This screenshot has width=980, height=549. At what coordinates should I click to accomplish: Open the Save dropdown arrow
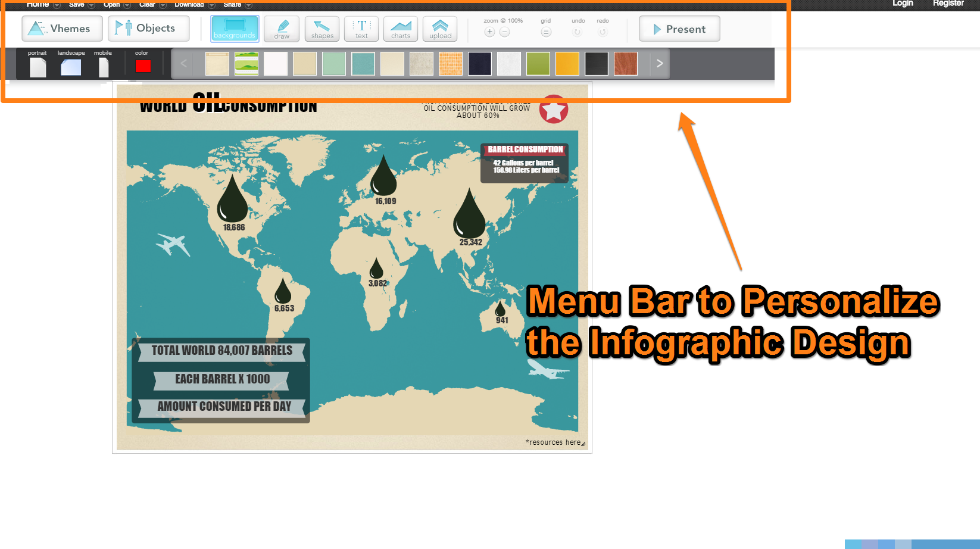pos(92,4)
